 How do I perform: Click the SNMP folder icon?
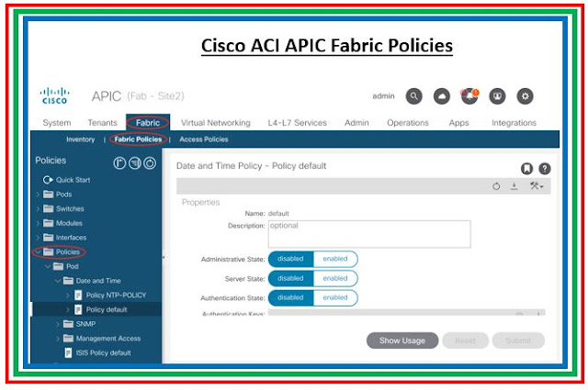(x=68, y=324)
